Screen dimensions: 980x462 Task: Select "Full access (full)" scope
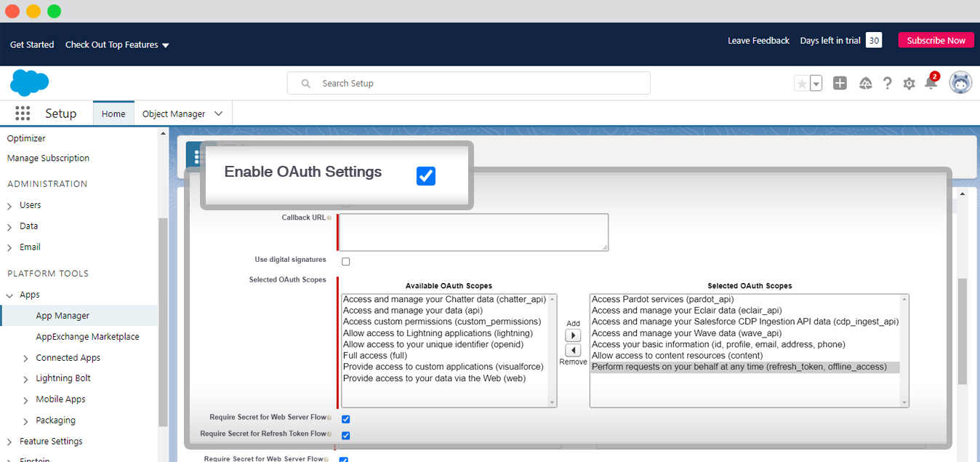click(375, 356)
